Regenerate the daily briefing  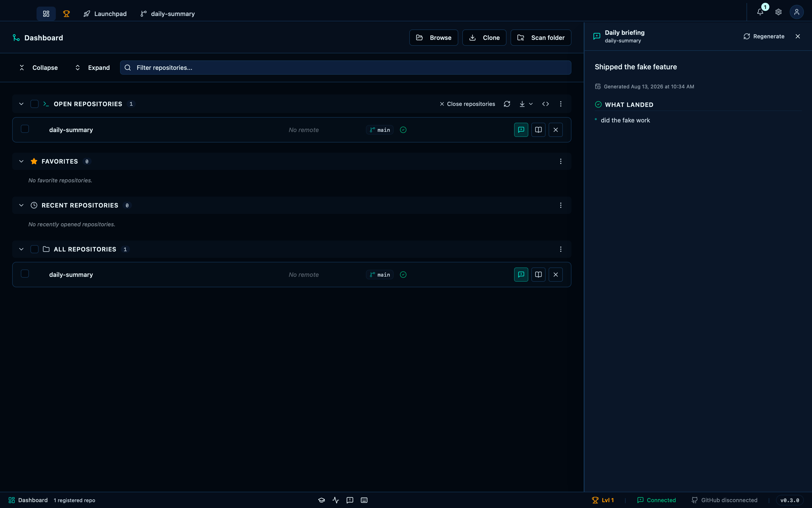coord(764,36)
